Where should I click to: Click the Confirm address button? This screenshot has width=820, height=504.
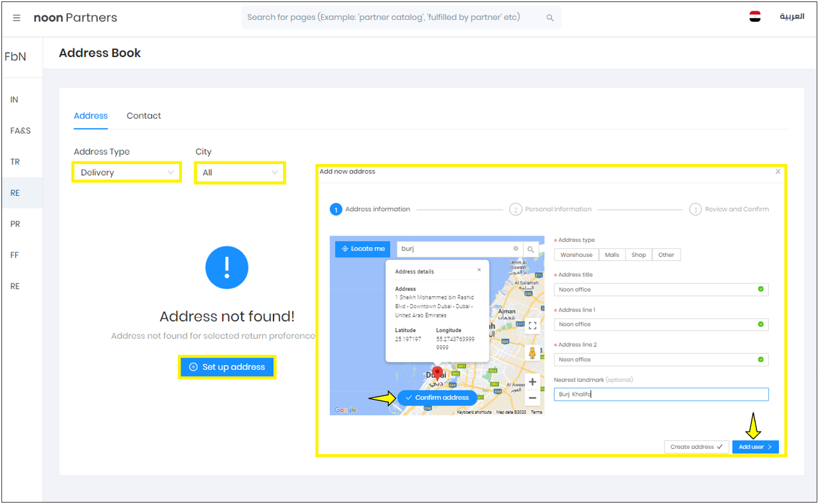[437, 398]
